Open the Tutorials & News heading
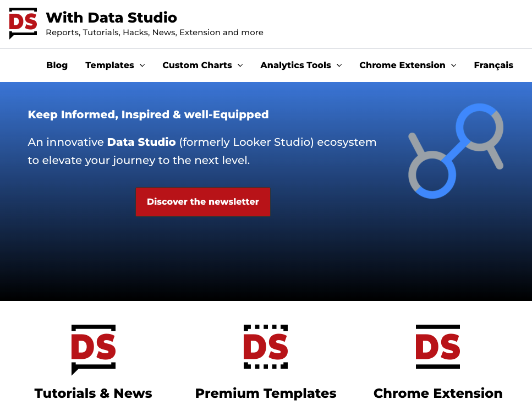The width and height of the screenshot is (532, 405). [x=94, y=393]
